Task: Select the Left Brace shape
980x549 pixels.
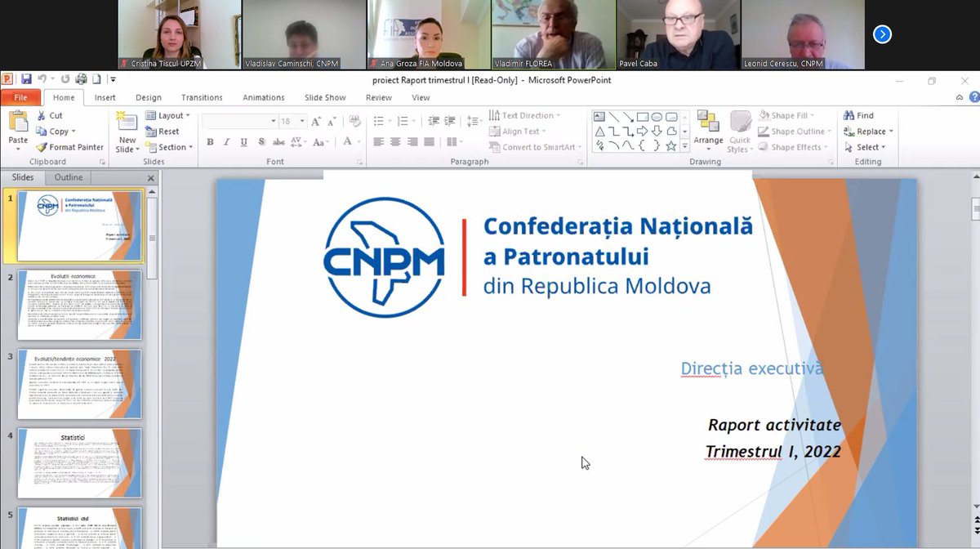Action: pos(643,146)
